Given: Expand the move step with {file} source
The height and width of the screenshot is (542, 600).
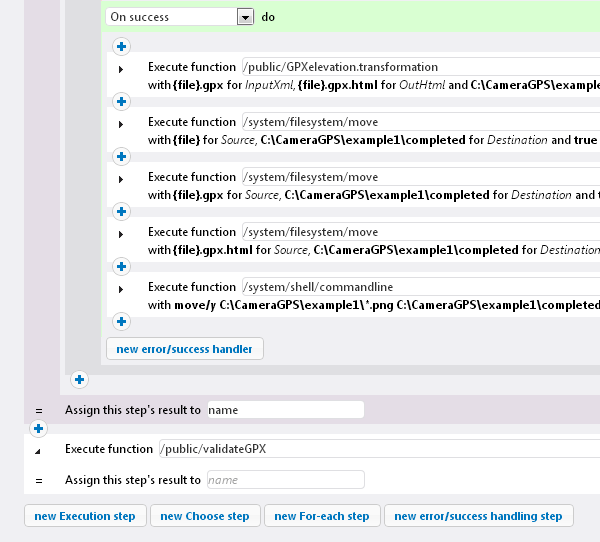Looking at the screenshot, I should [121, 124].
